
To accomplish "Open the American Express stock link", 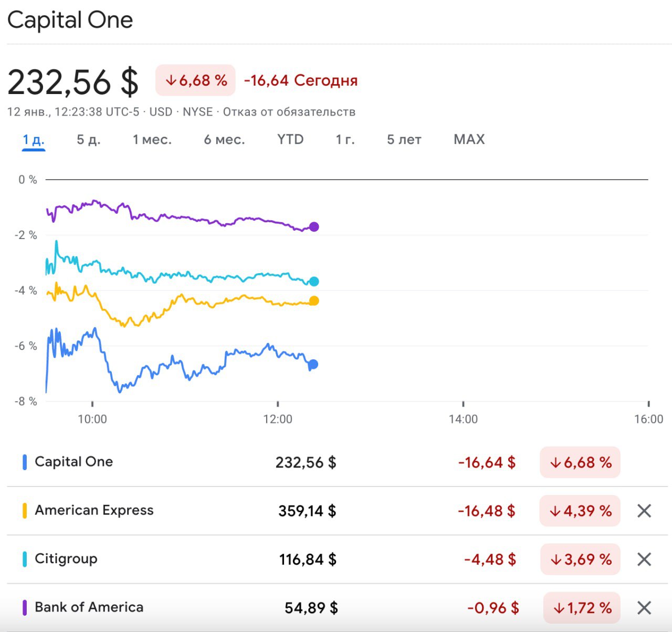I will (94, 510).
